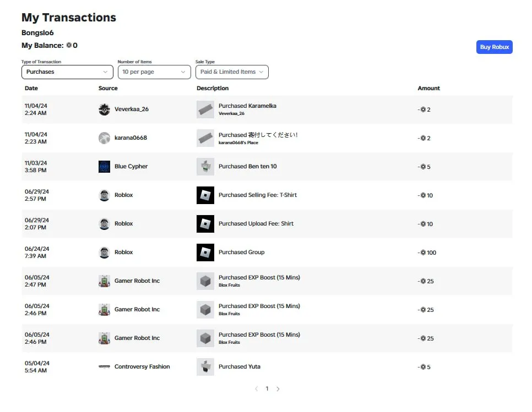The image size is (532, 412).
Task: Click Gamer Robot Inc icon at 06/05/24 2:46 PM, upper row
Action: pyautogui.click(x=104, y=310)
